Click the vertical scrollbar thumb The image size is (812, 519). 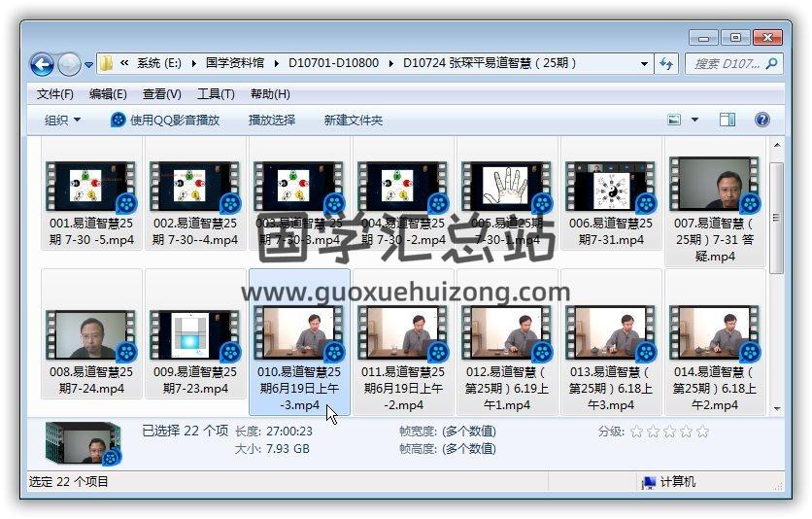click(776, 218)
